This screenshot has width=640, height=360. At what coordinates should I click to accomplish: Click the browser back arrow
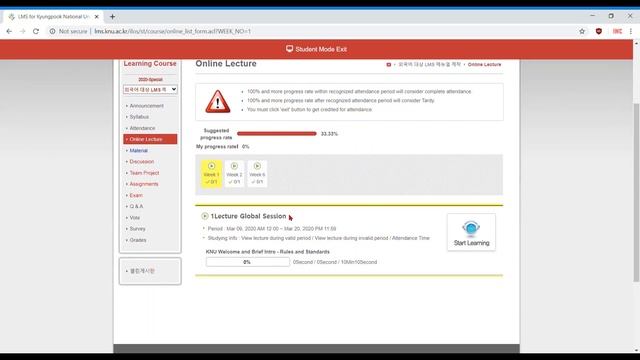[x=9, y=31]
